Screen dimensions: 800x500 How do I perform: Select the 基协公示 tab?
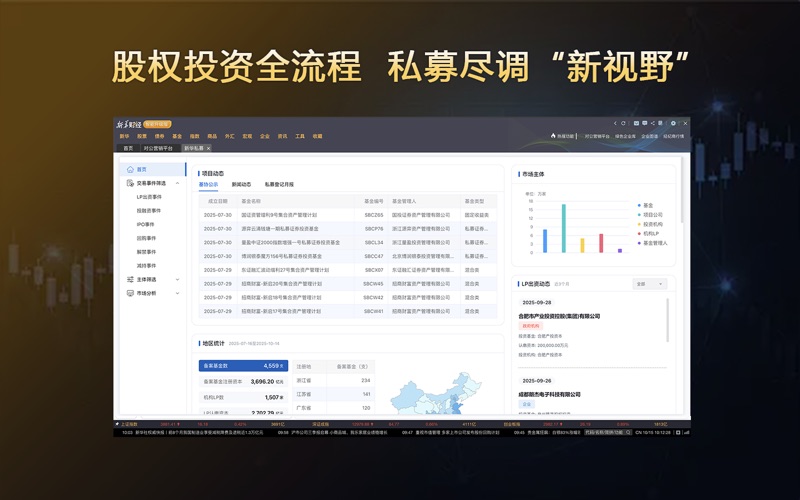pyautogui.click(x=208, y=185)
